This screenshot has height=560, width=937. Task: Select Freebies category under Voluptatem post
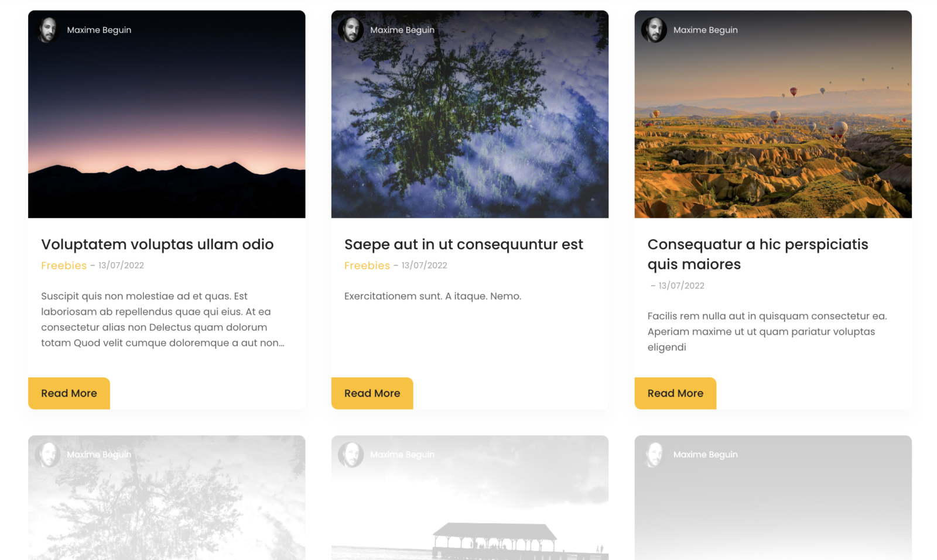(x=64, y=266)
